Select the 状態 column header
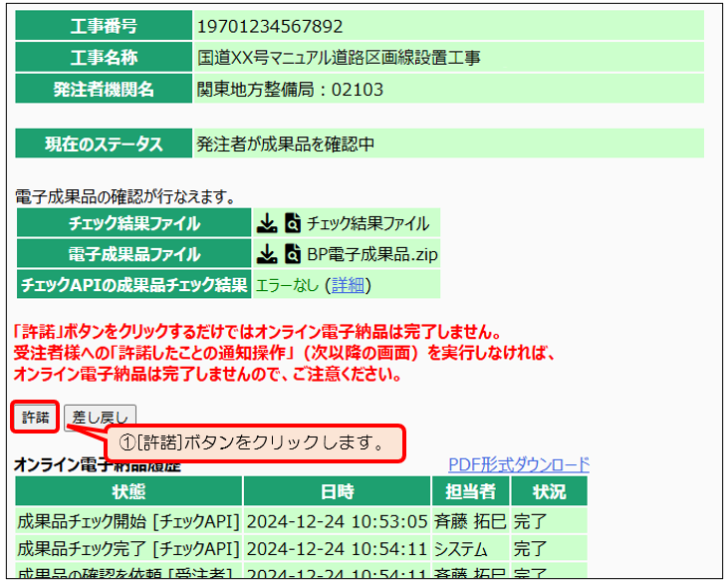 [x=128, y=491]
